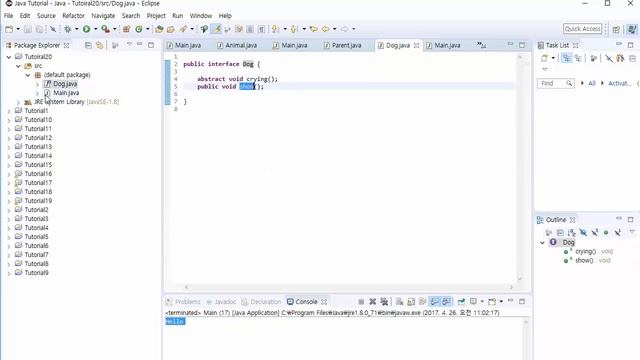The image size is (640, 360).
Task: Collapse the src folder node
Action: [18, 66]
